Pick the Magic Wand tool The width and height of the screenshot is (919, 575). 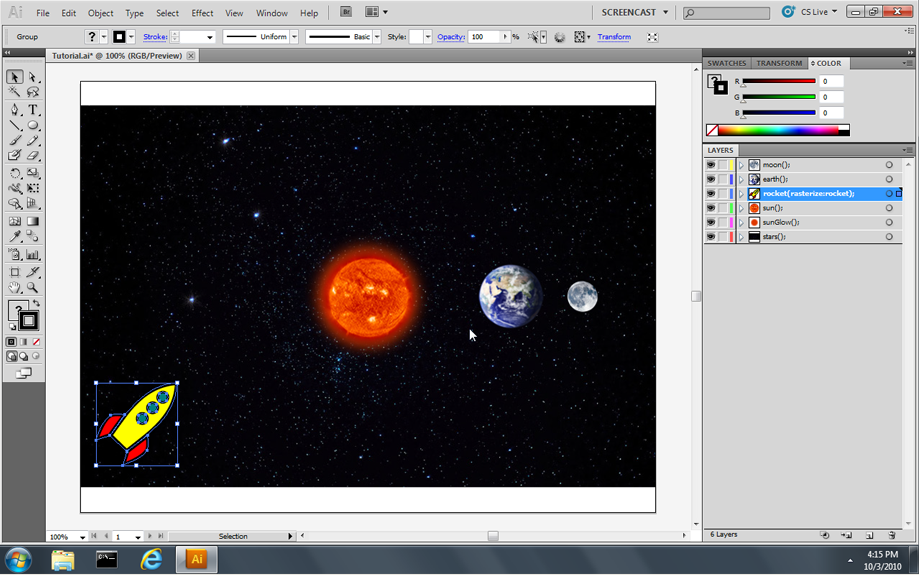pyautogui.click(x=15, y=93)
